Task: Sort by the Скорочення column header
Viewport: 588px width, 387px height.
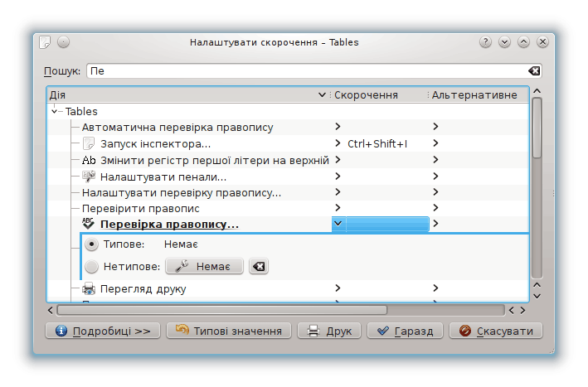Action: [x=377, y=95]
